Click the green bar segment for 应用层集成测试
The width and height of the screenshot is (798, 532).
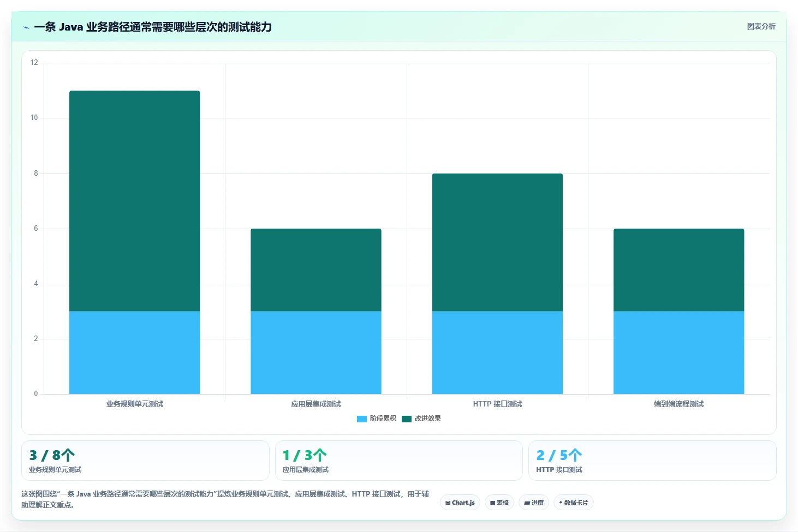pos(316,270)
